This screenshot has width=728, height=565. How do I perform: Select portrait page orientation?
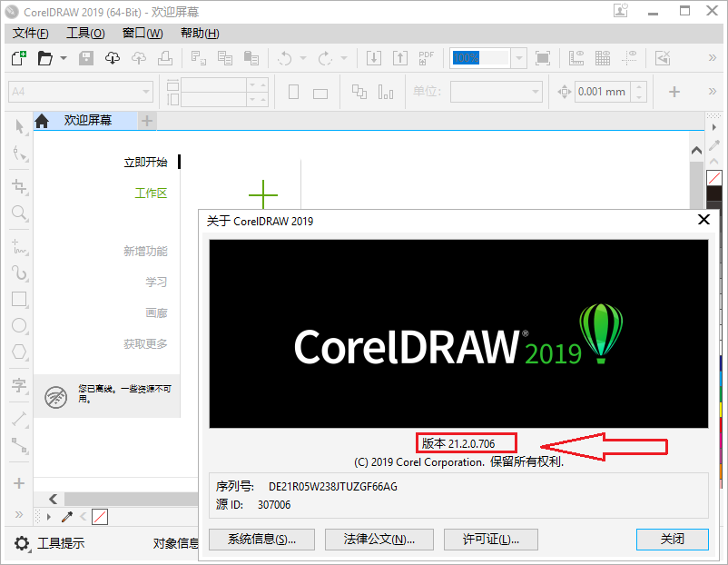(x=293, y=92)
